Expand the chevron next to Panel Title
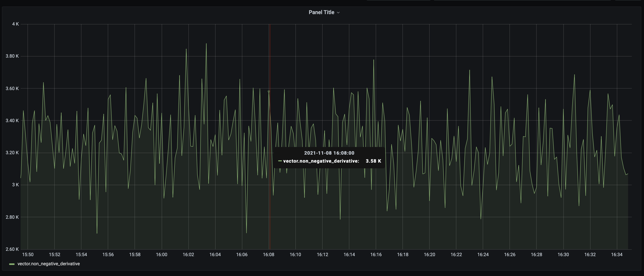The height and width of the screenshot is (276, 644). tap(339, 12)
